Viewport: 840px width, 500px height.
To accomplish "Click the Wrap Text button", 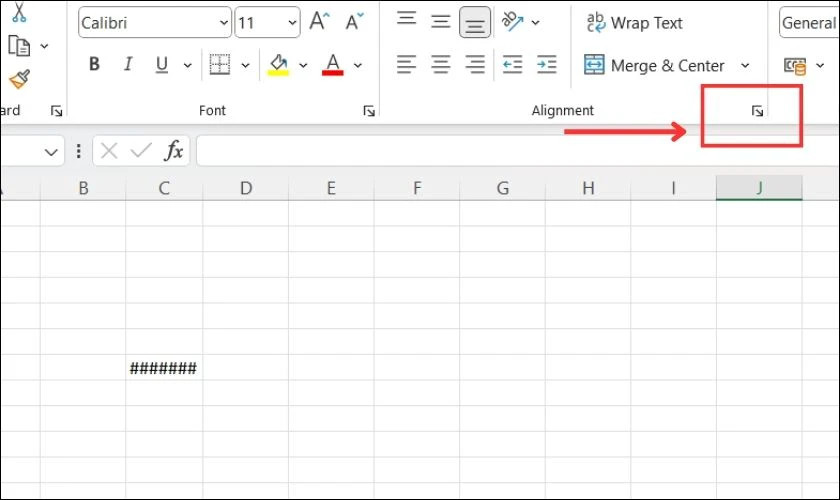I will click(x=634, y=23).
